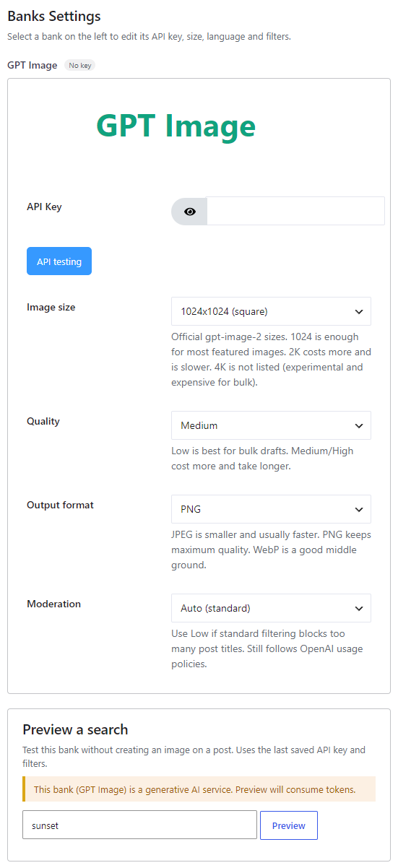Click the Preview a search heading
Image resolution: width=398 pixels, height=868 pixels.
pos(75,729)
